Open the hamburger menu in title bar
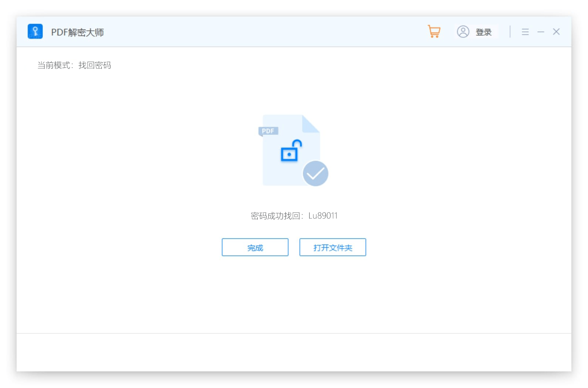The width and height of the screenshot is (588, 388). 525,32
